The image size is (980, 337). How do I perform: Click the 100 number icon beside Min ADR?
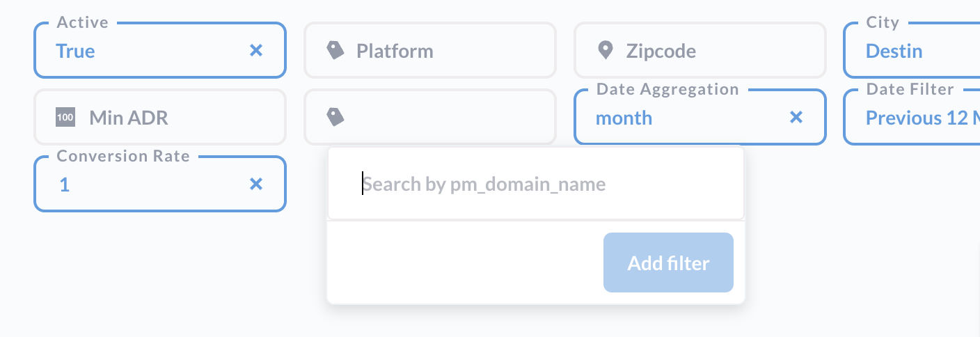tap(65, 118)
